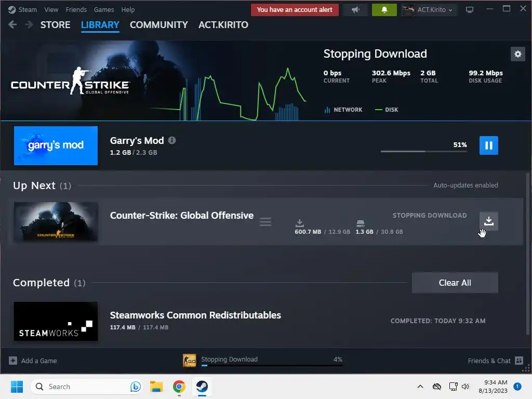This screenshot has width=532, height=399.
Task: Click the Big Picture mode monitor icon
Action: [470, 9]
